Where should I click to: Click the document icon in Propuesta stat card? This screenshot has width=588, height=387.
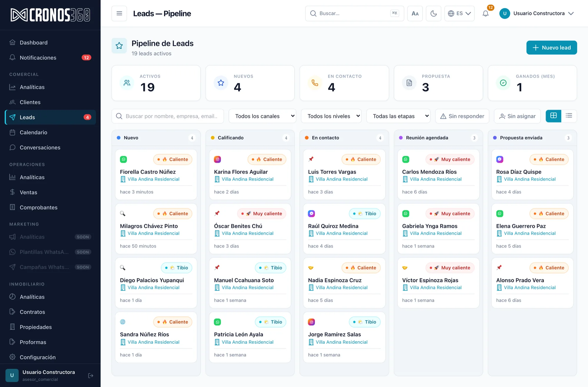pos(409,83)
